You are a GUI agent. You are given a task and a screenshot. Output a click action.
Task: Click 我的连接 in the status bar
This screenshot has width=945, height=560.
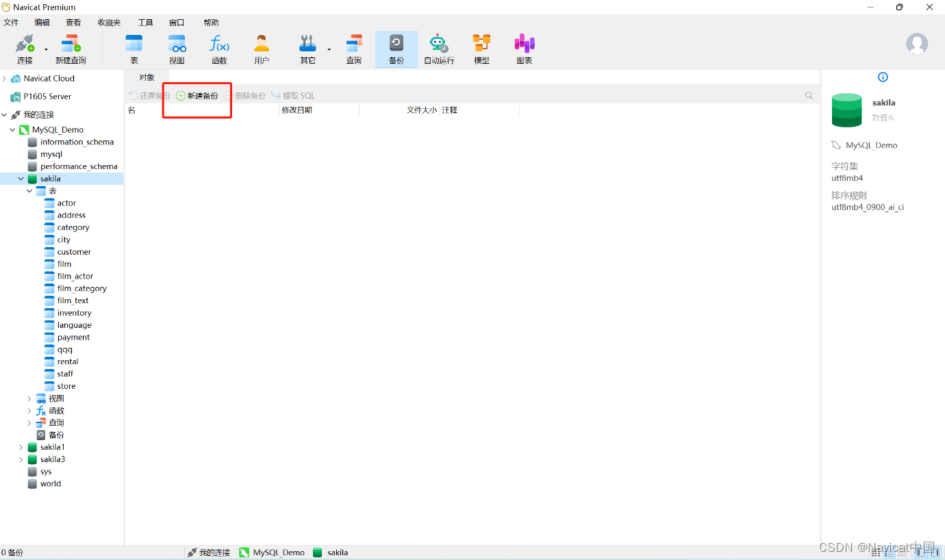[x=209, y=552]
